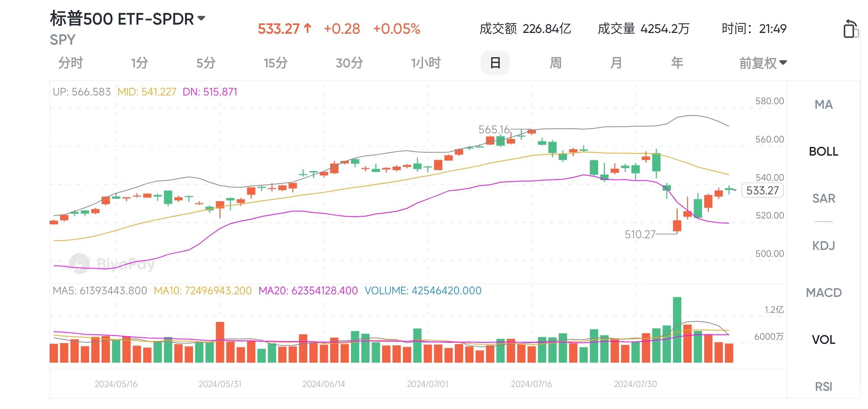Show the MACD sub-indicator
The height and width of the screenshot is (409, 868).
[x=824, y=293]
